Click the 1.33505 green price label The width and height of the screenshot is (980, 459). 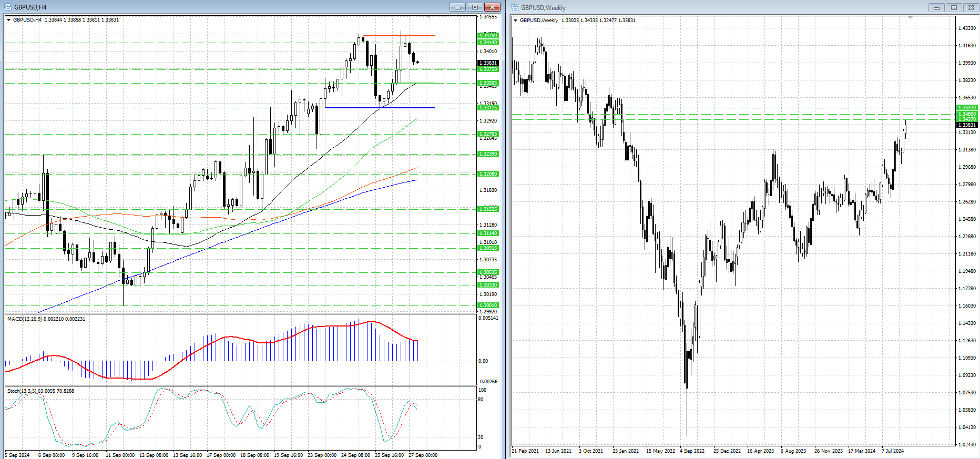click(488, 83)
